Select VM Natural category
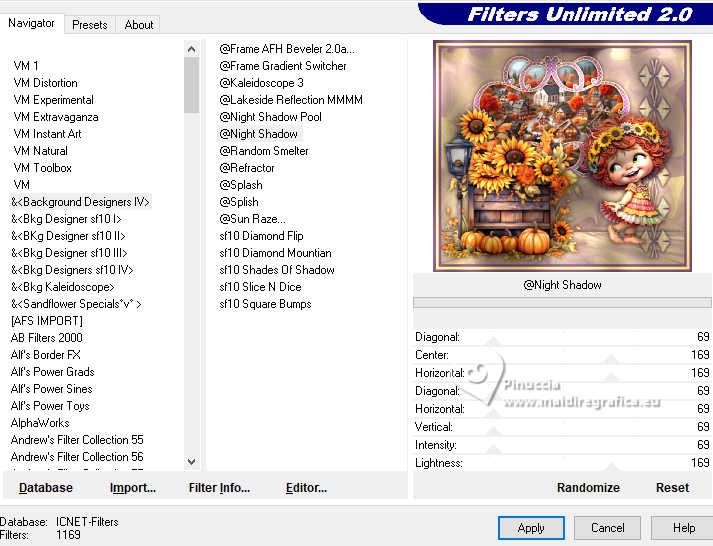The width and height of the screenshot is (713, 546). [40, 151]
